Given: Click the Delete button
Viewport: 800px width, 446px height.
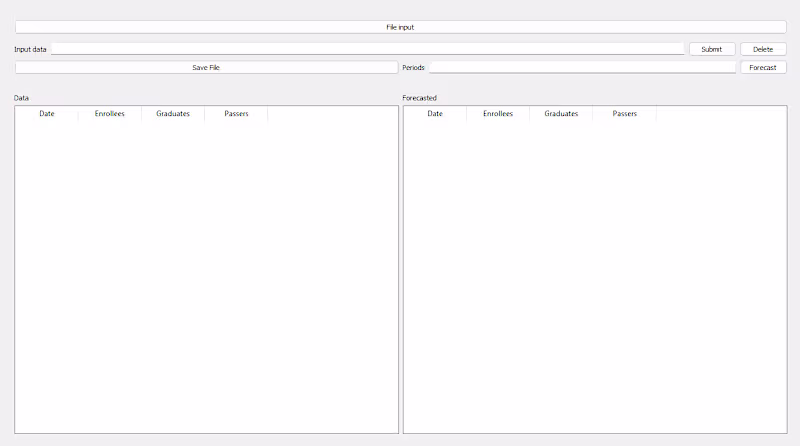Looking at the screenshot, I should tap(763, 49).
